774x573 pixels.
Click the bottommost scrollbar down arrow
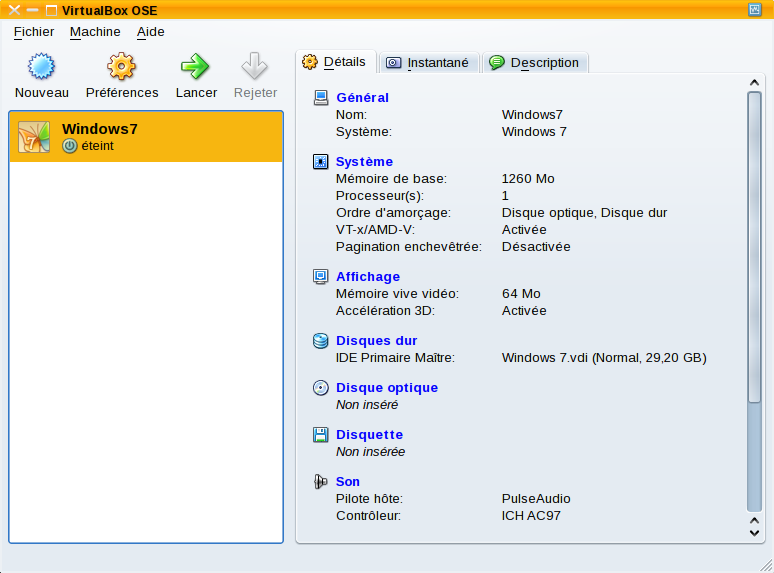(x=754, y=533)
